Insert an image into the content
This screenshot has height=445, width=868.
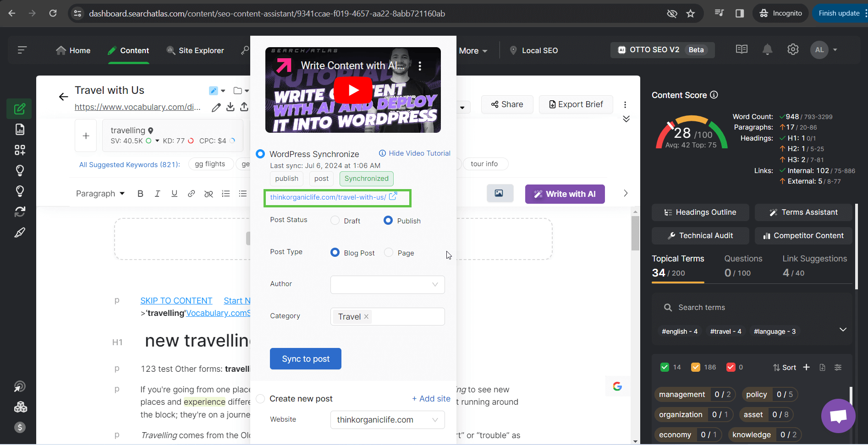500,193
